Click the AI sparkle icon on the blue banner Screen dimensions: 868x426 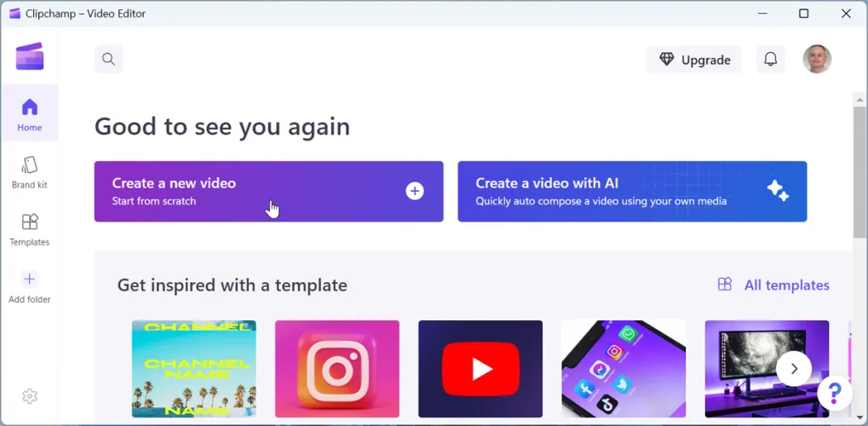[778, 191]
